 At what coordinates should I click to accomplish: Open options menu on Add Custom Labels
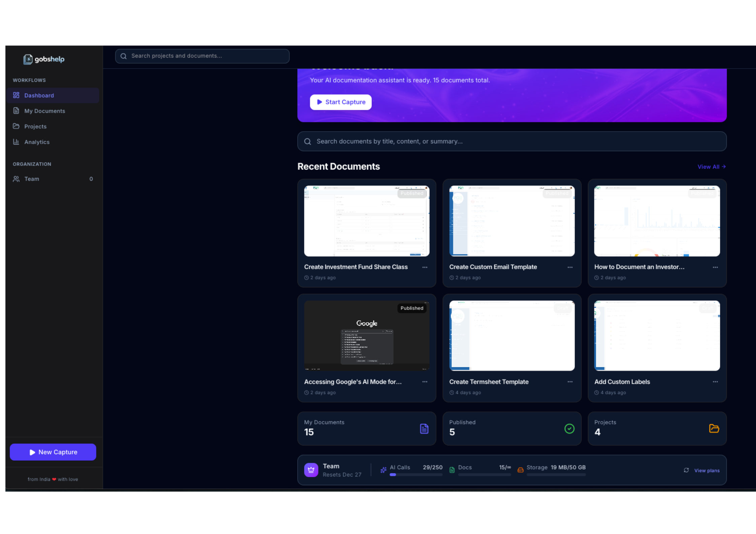click(x=715, y=382)
